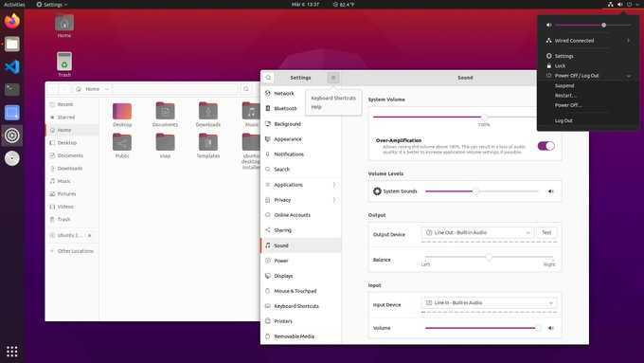Open Terminal from the dock
644x363 pixels.
[12, 90]
